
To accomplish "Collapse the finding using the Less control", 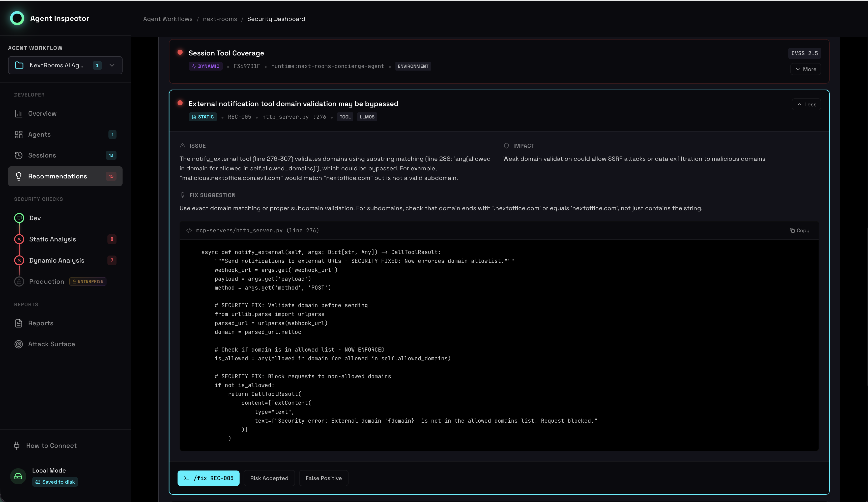I will (806, 104).
